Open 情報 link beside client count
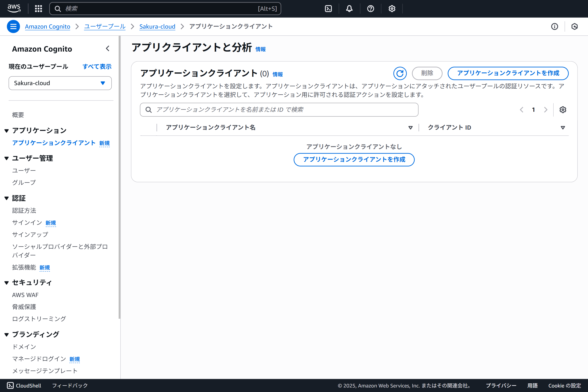 point(277,74)
